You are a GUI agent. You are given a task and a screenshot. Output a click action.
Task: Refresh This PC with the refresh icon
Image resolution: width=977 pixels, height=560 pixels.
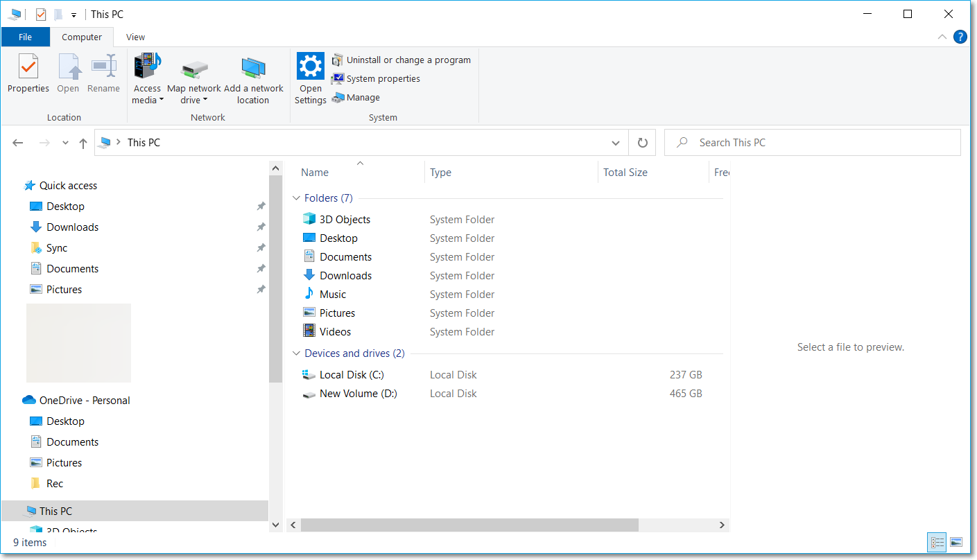[x=642, y=142]
